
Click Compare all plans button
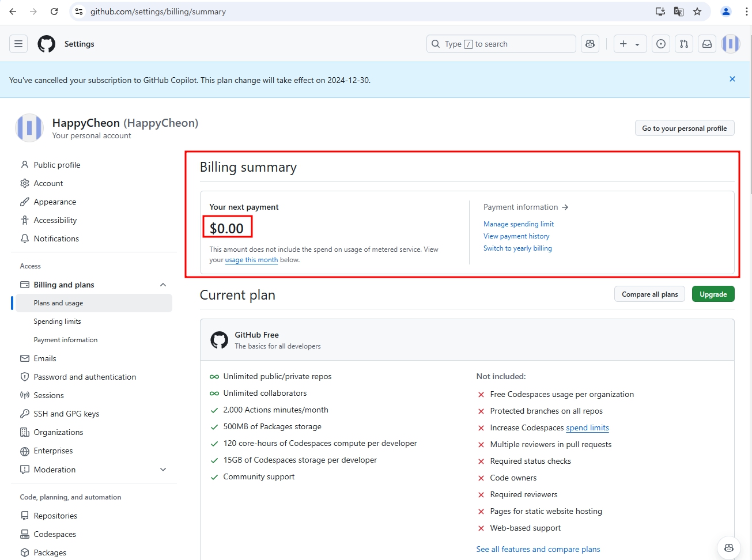click(x=650, y=294)
